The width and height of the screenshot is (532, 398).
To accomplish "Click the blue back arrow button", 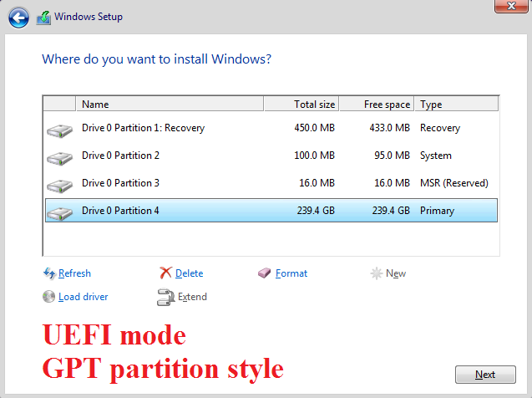I will 18,18.
